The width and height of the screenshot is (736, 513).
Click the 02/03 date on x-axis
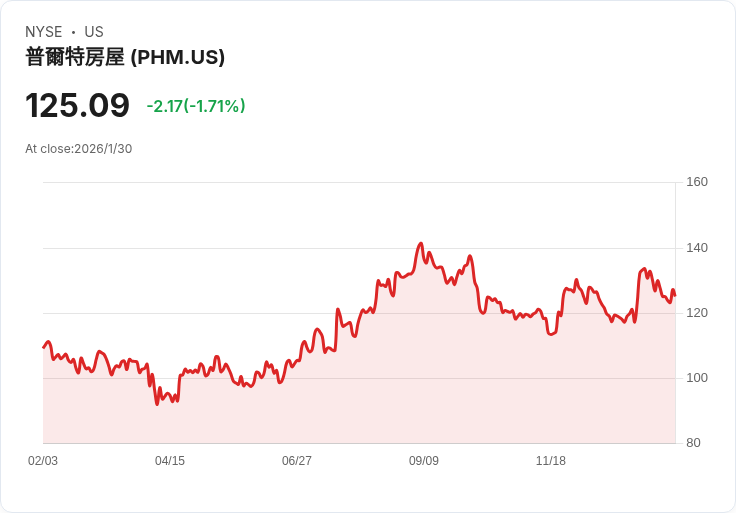43,461
